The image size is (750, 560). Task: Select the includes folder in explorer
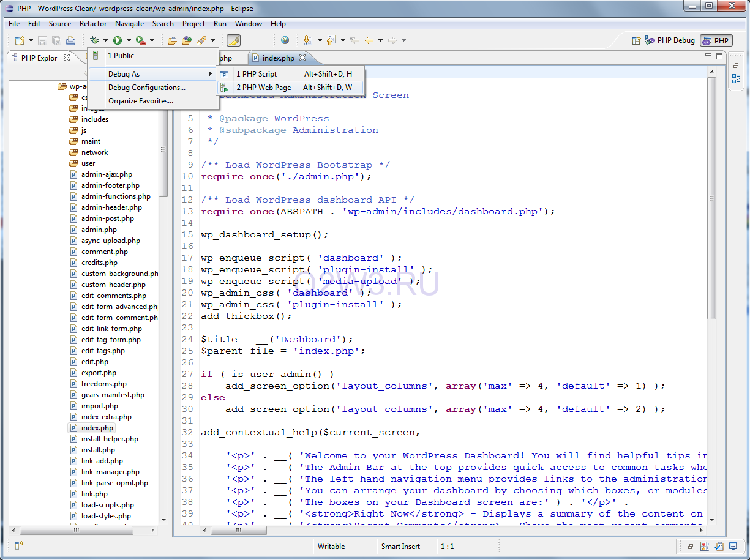pos(95,119)
